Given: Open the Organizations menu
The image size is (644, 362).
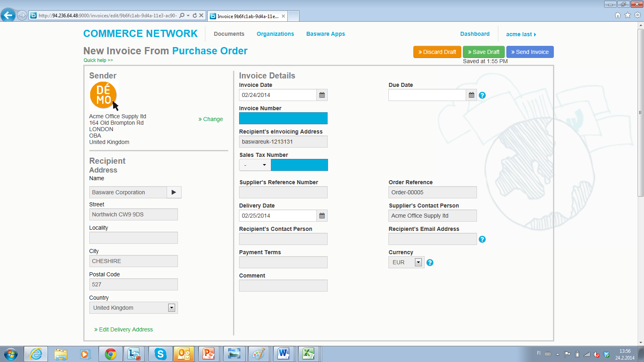Looking at the screenshot, I should click(x=275, y=34).
